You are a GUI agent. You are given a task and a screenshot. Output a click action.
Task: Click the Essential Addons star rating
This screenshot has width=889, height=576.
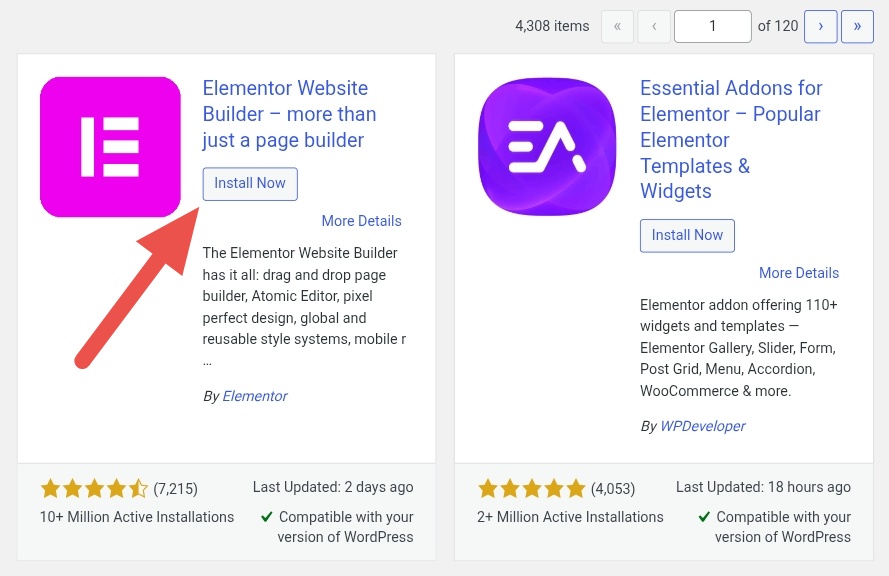click(531, 488)
